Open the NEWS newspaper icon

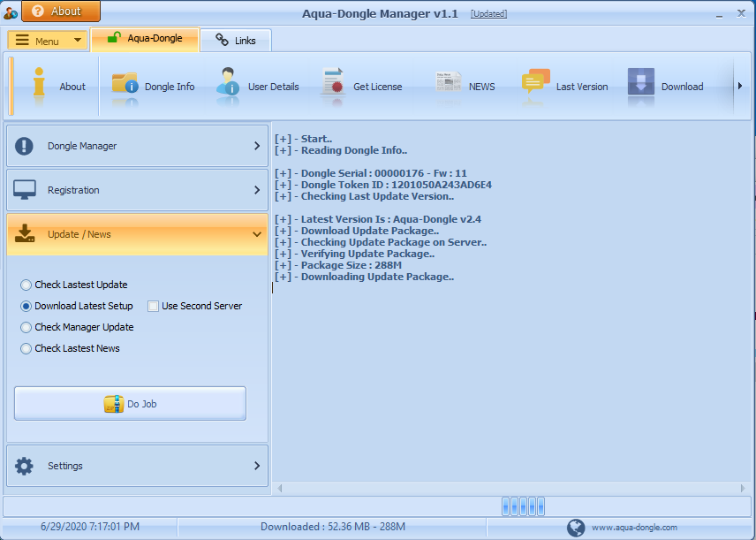(449, 81)
